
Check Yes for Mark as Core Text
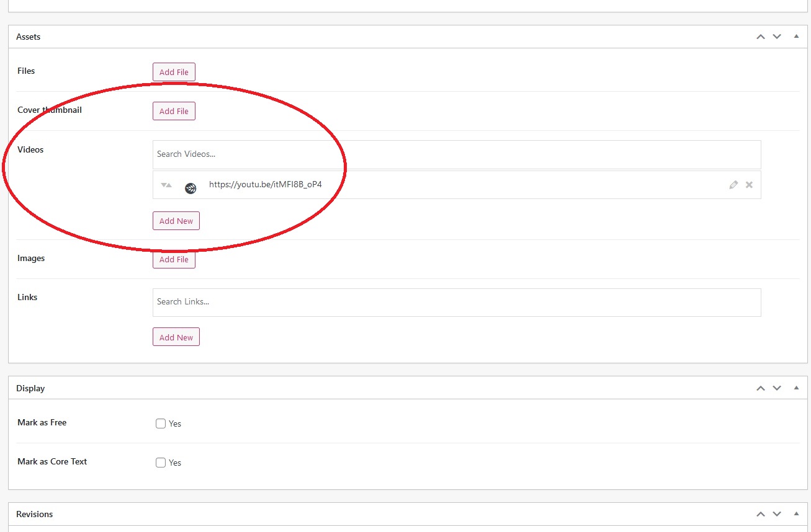[x=160, y=463]
